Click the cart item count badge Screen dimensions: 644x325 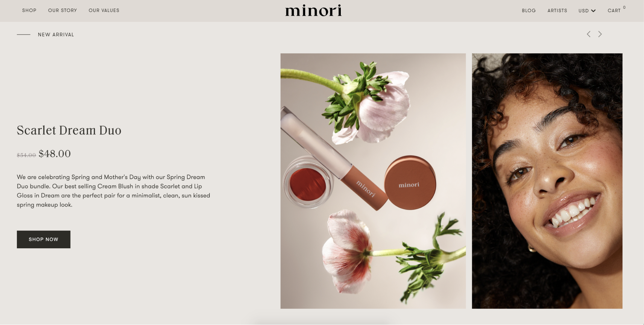[624, 7]
